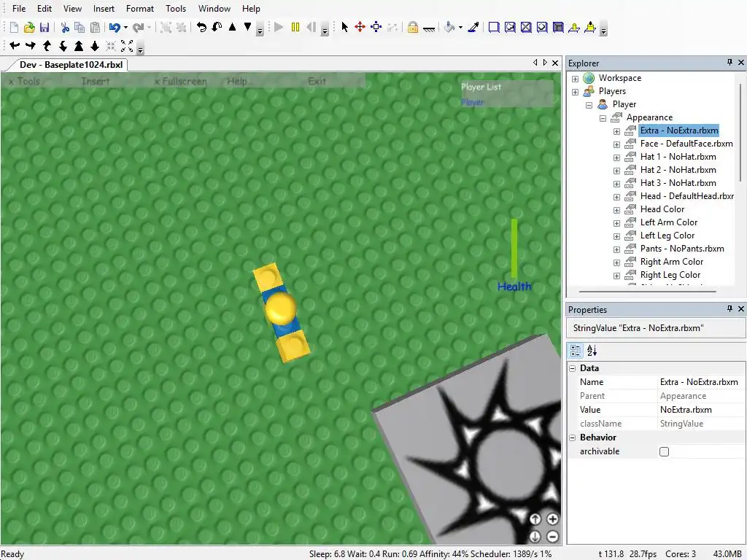
Task: Select the arrow pointer tool
Action: point(345,27)
